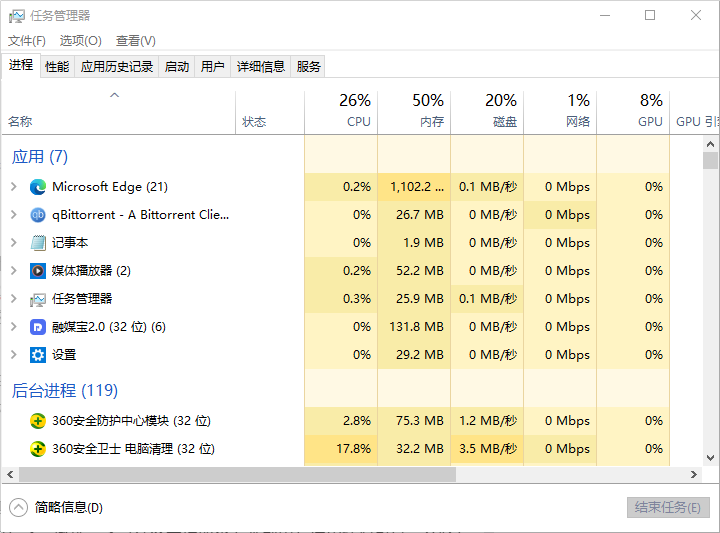Image resolution: width=720 pixels, height=533 pixels.
Task: Click the 26.7 MB memory cell
Action: tap(414, 215)
